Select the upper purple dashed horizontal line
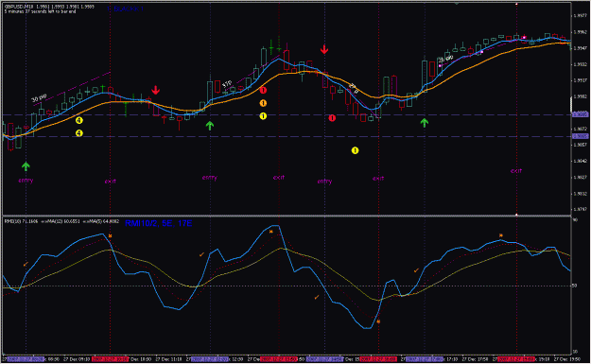The image size is (591, 364). tap(287, 114)
